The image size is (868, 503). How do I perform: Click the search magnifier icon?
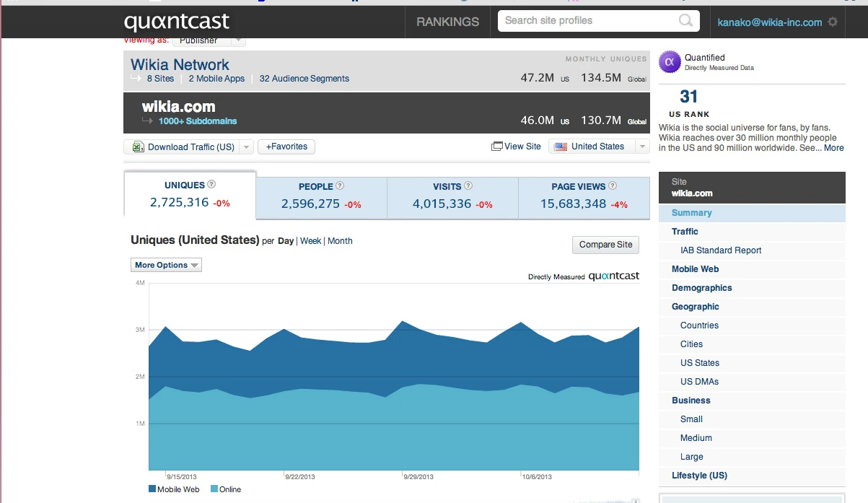pos(685,21)
